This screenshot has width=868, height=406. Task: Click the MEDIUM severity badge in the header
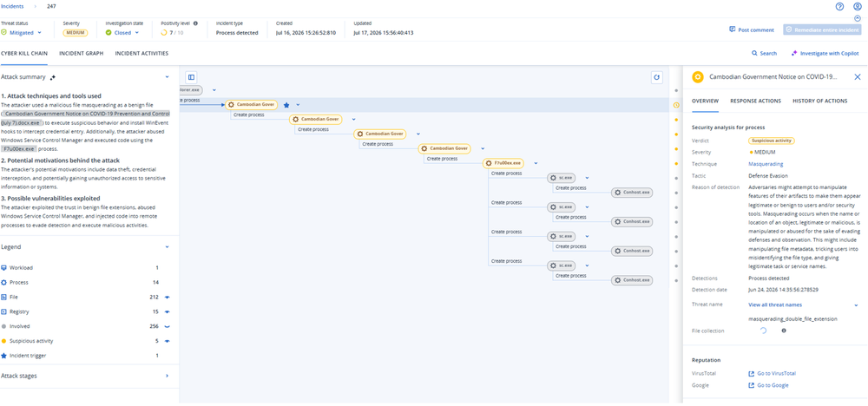pos(76,33)
